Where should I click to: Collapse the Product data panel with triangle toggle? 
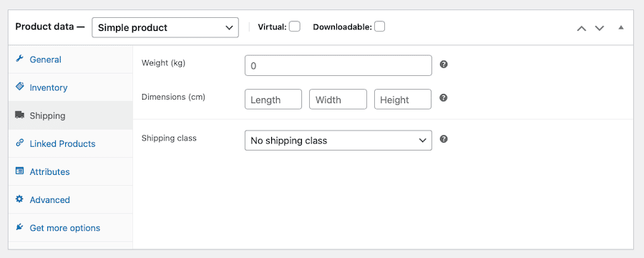tap(621, 27)
